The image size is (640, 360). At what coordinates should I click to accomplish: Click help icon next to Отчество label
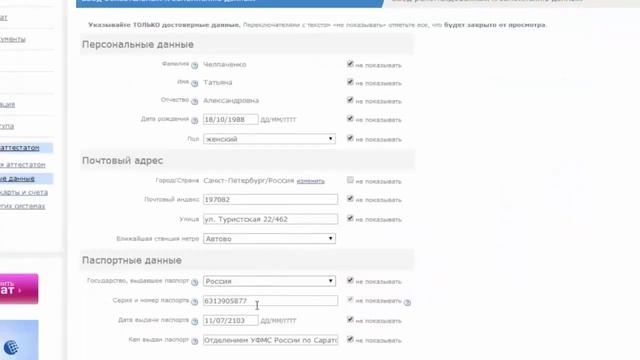(x=195, y=101)
